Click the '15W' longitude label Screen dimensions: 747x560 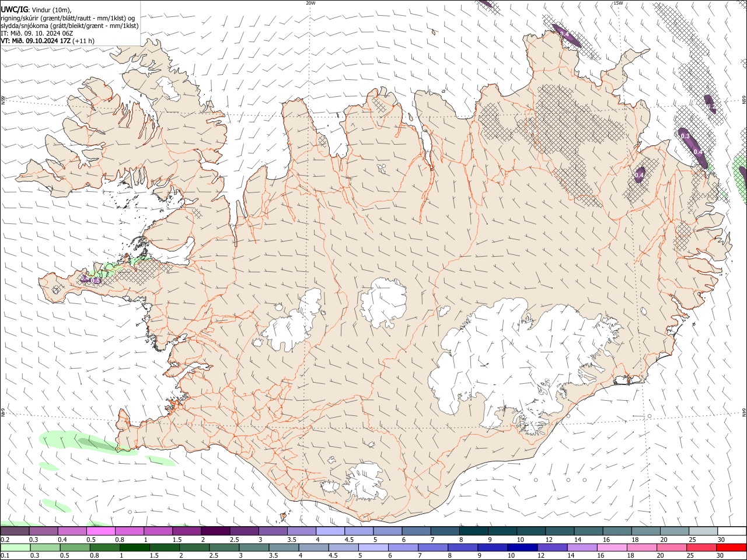(618, 3)
